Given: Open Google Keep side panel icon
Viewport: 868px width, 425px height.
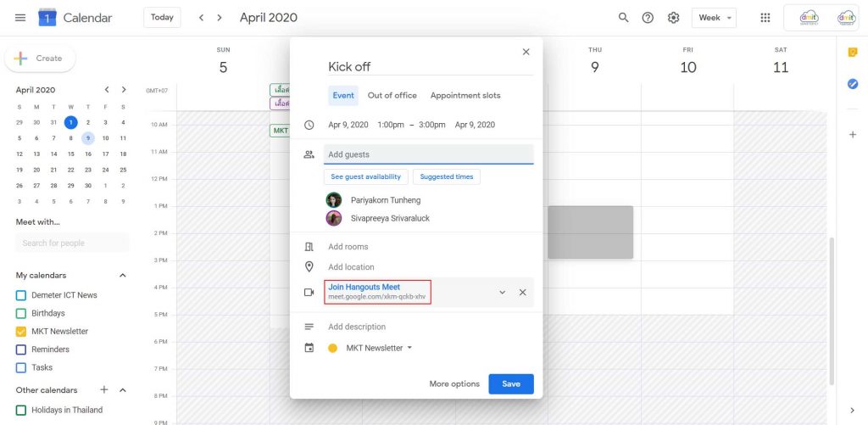Looking at the screenshot, I should (853, 52).
